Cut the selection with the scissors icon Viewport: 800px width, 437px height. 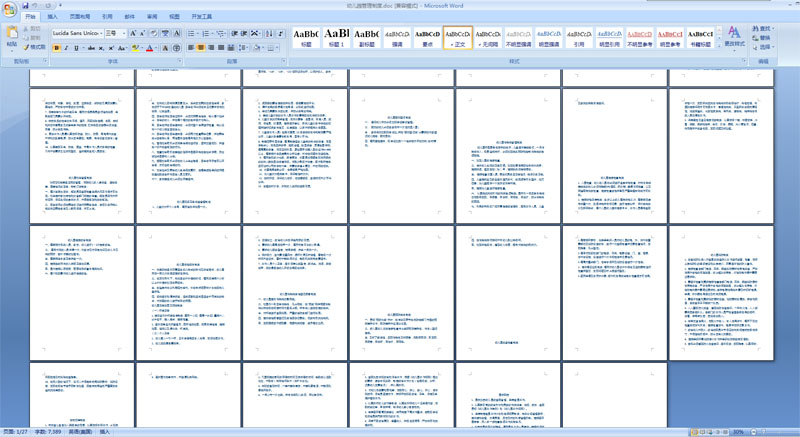click(32, 29)
